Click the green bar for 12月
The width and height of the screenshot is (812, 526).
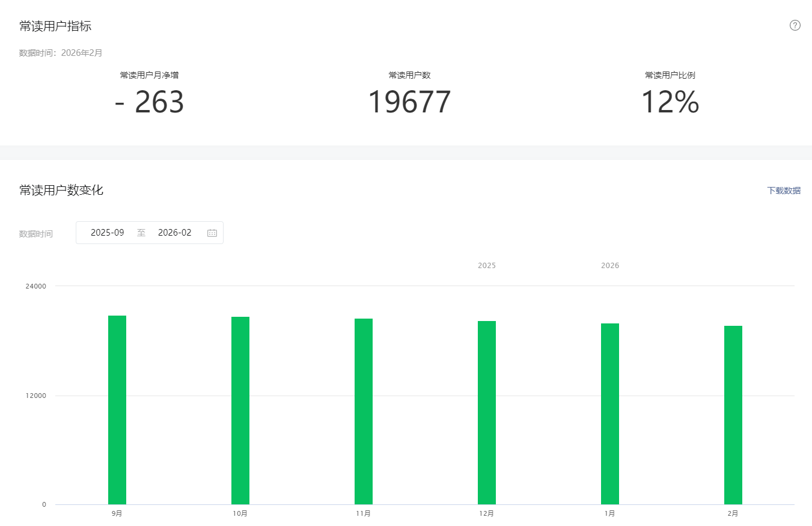click(x=487, y=412)
